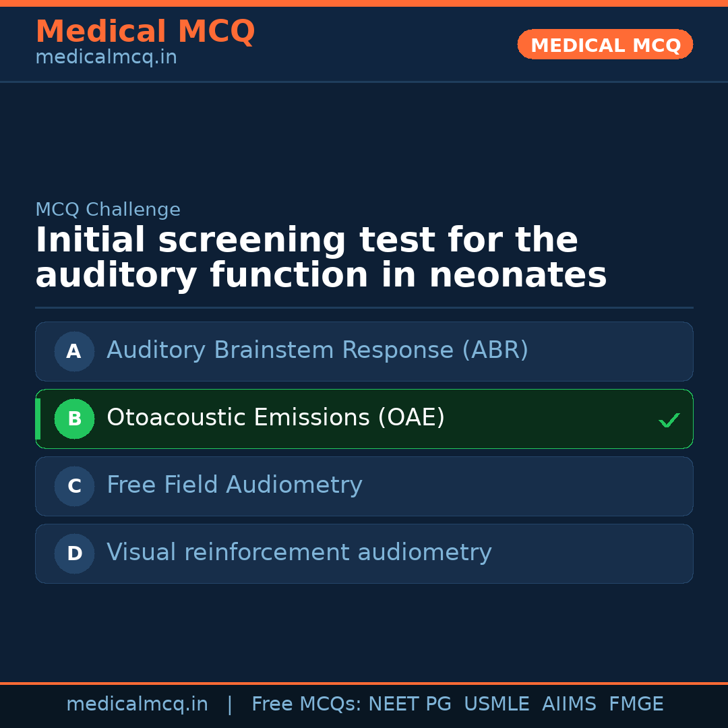The image size is (728, 728).
Task: Click the letter D circle badge
Action: [x=74, y=553]
